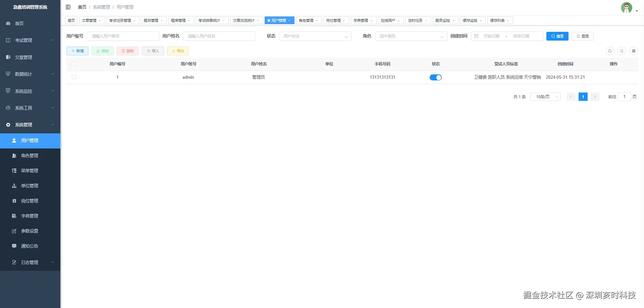Close the 考试结果统计 tab
This screenshot has height=308, width=644.
coord(224,21)
